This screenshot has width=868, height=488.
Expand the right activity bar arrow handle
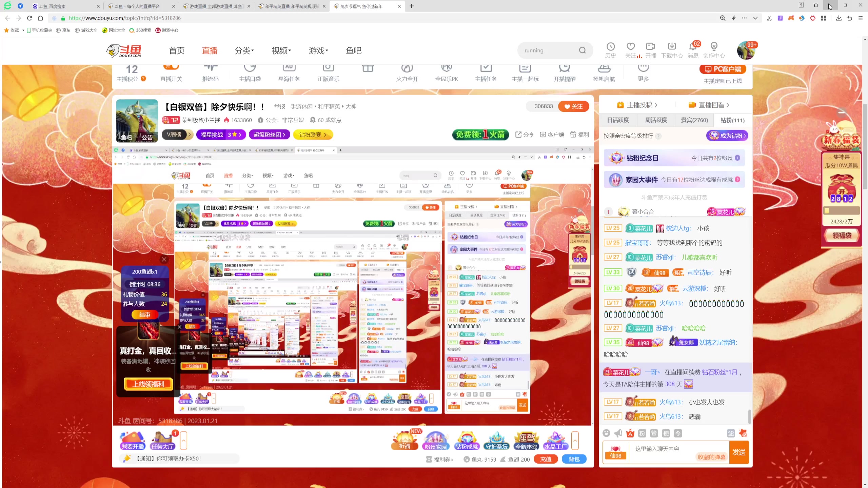[x=575, y=440]
